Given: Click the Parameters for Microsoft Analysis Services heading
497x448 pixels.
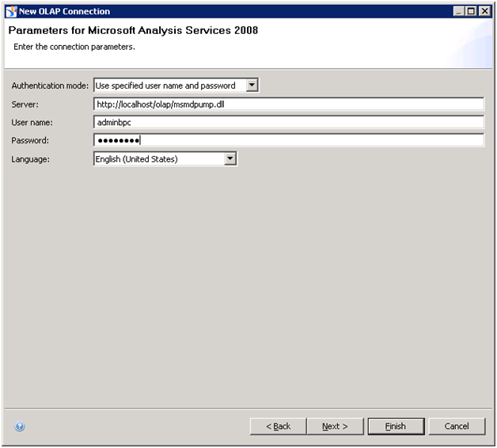Looking at the screenshot, I should pyautogui.click(x=133, y=31).
